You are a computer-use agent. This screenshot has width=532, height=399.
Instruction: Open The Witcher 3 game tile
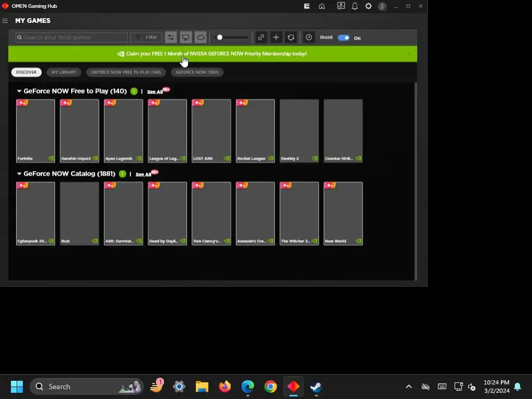pos(299,214)
